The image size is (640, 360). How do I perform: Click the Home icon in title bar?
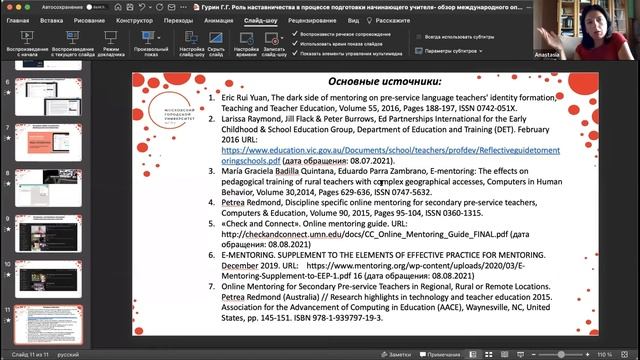pyautogui.click(x=118, y=7)
